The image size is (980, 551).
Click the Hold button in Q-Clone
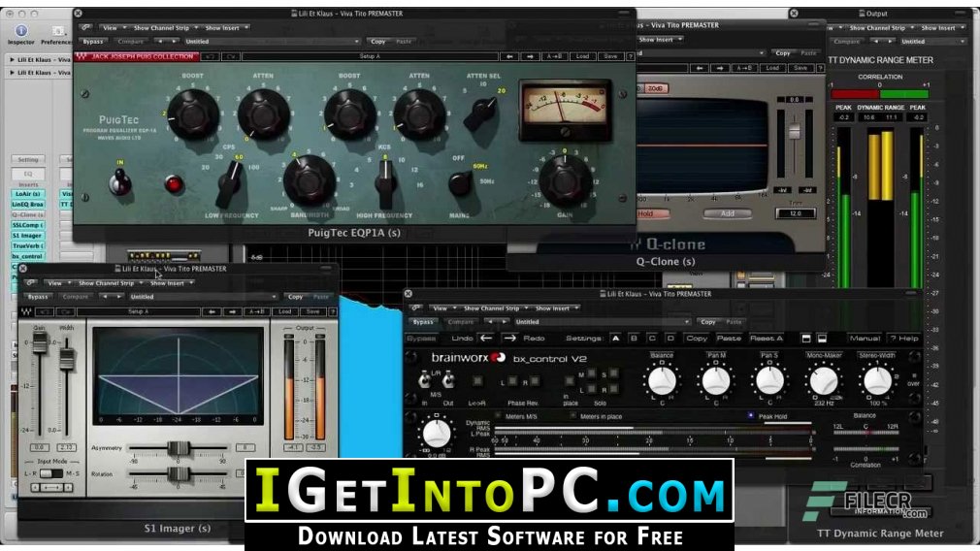pyautogui.click(x=645, y=213)
